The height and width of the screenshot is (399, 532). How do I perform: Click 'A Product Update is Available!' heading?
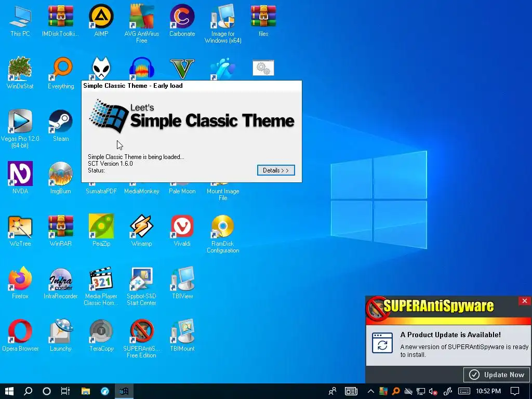click(x=450, y=335)
